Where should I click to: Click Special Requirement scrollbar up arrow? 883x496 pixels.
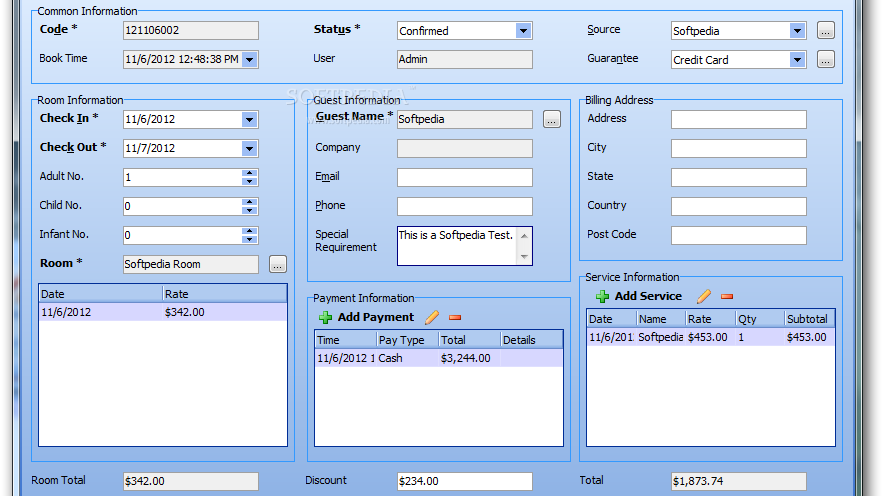tap(524, 236)
